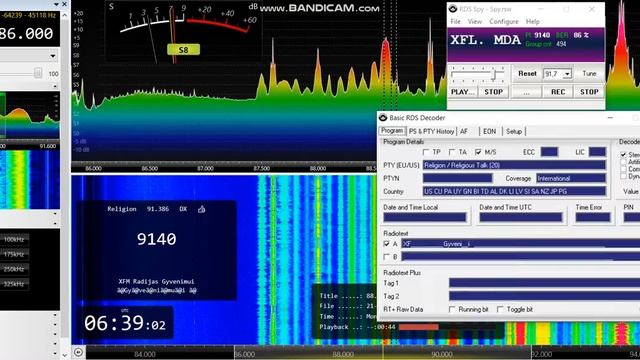
Task: Open the AF tab
Action: point(464,131)
